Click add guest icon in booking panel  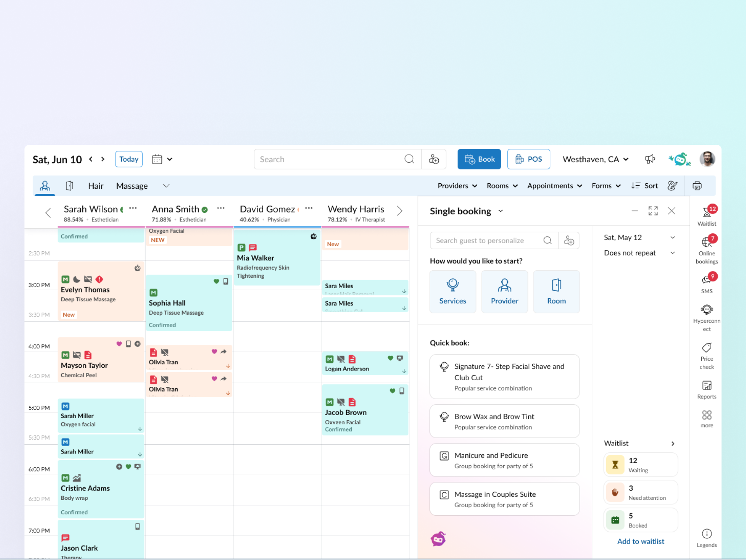569,240
